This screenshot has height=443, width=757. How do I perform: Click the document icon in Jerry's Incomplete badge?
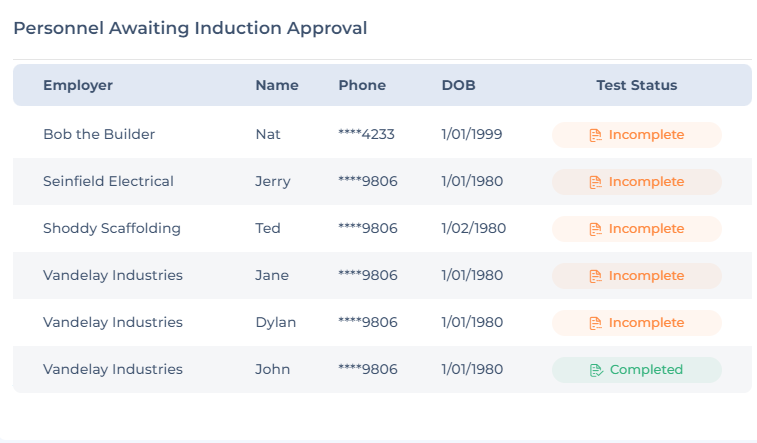pos(595,182)
